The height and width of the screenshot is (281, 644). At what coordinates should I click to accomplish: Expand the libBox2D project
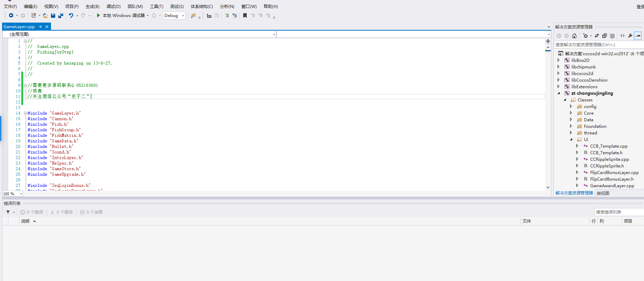559,60
